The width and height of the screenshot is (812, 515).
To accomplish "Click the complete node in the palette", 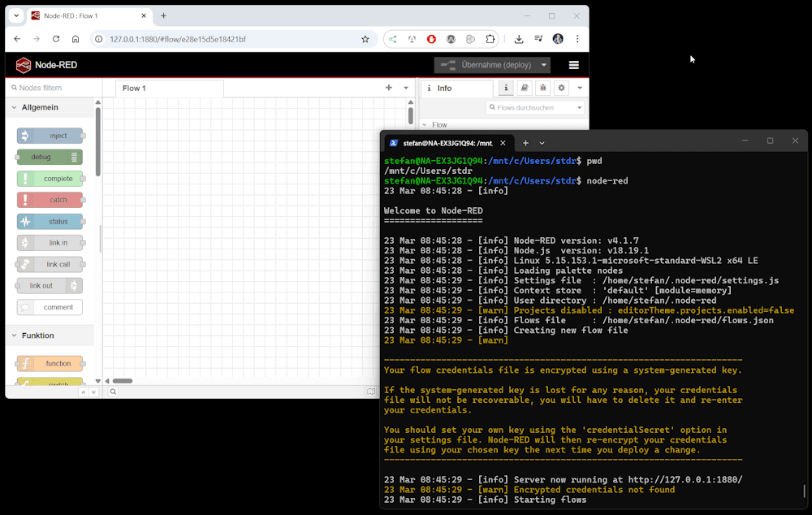I will click(50, 178).
